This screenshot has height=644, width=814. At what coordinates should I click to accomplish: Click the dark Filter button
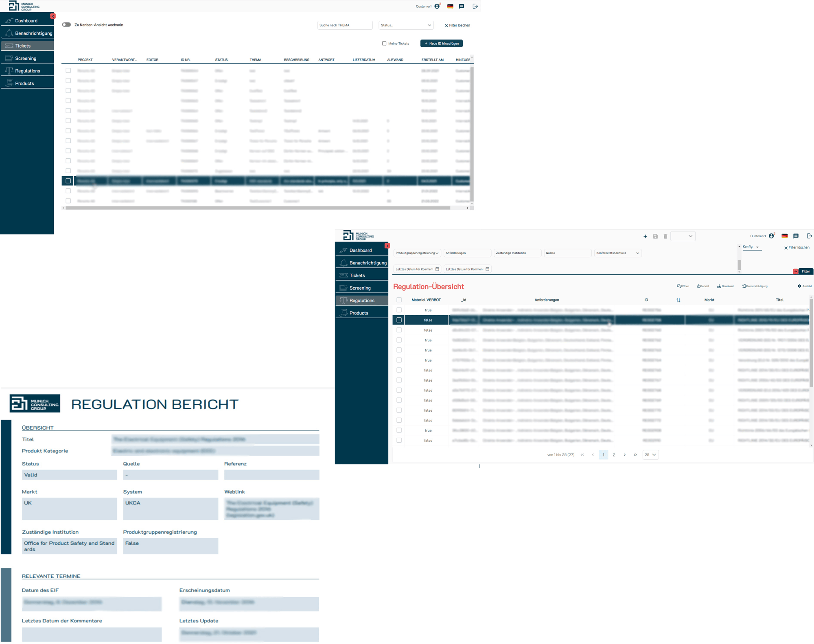pos(805,271)
